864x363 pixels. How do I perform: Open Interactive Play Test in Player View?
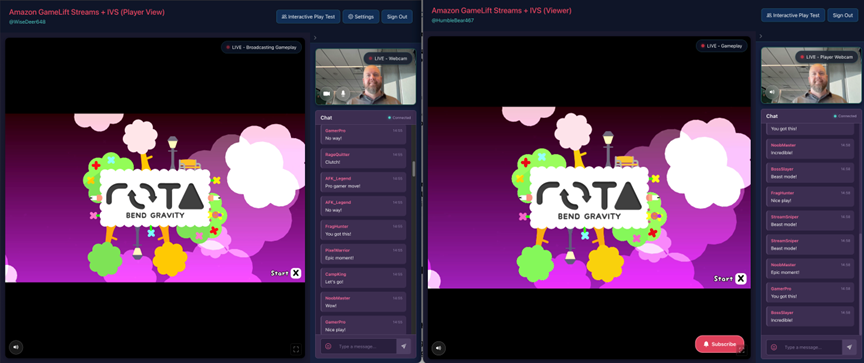(307, 17)
